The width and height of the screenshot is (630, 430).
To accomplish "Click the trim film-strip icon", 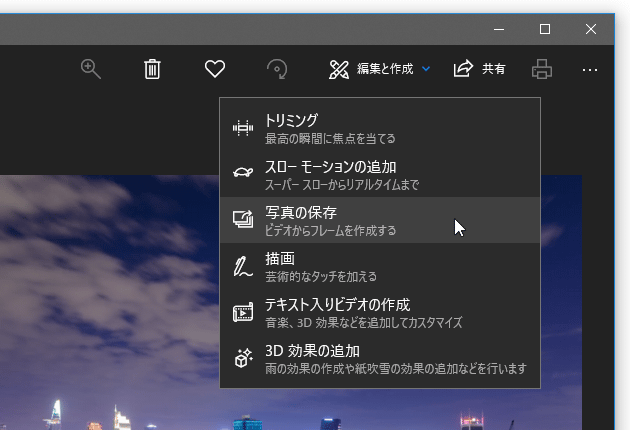I will click(x=243, y=128).
